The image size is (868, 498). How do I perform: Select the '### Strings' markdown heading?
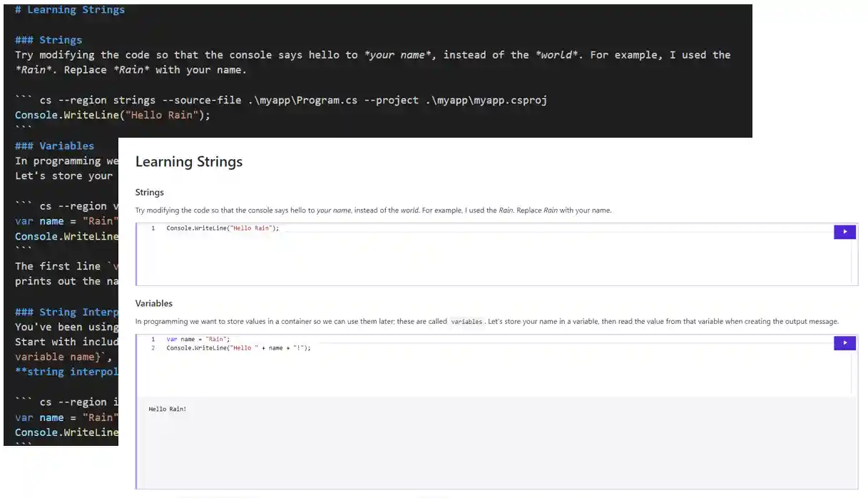coord(48,40)
